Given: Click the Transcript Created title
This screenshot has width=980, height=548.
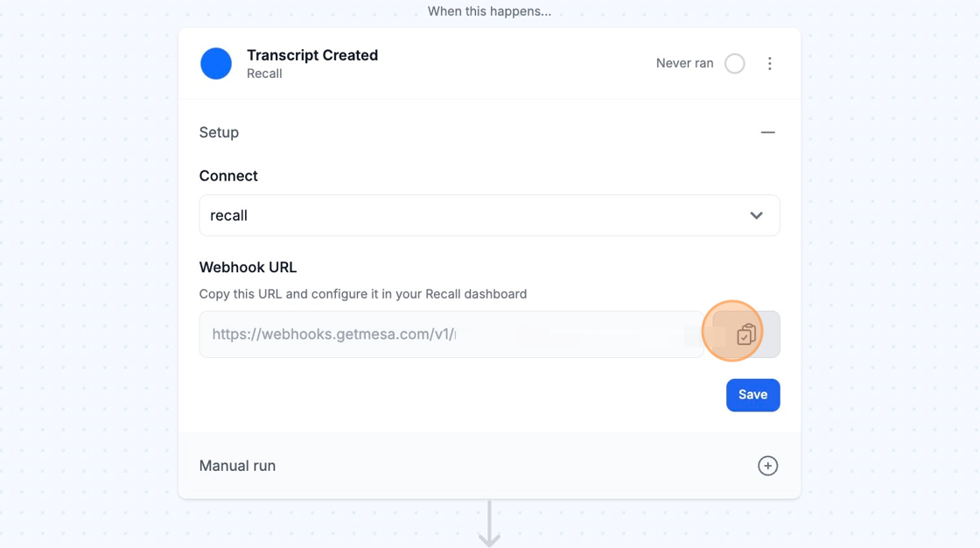Looking at the screenshot, I should (312, 55).
